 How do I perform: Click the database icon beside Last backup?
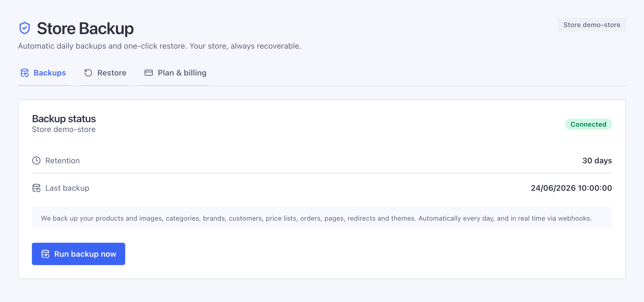pos(36,188)
